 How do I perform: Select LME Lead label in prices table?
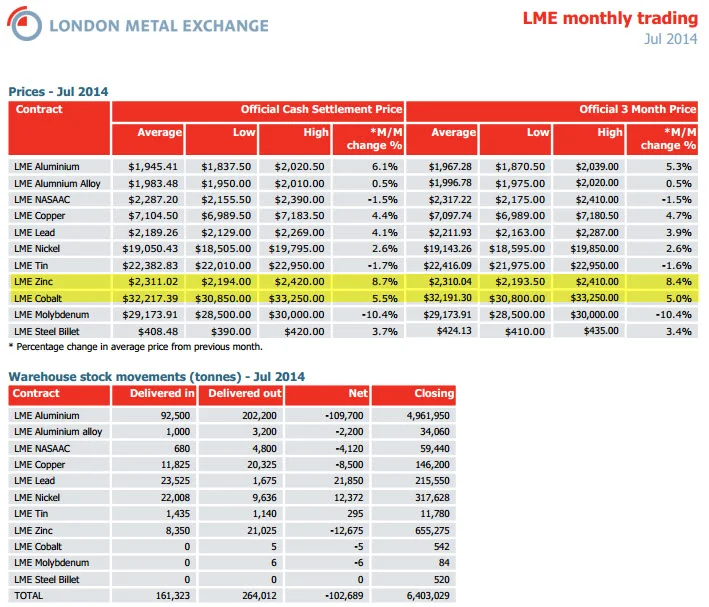click(34, 232)
